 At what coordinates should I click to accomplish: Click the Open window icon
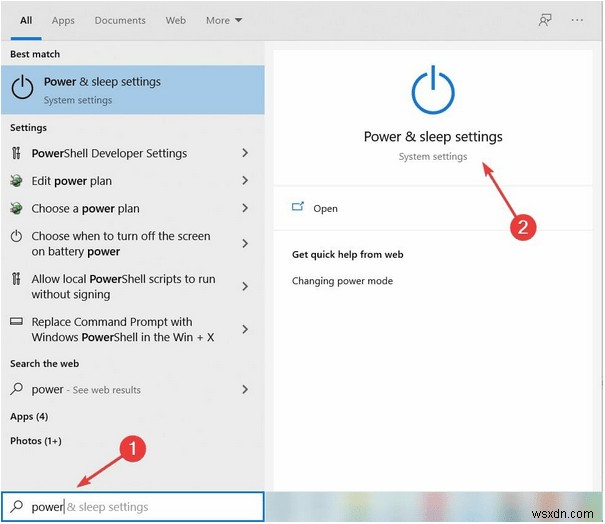[x=298, y=207]
